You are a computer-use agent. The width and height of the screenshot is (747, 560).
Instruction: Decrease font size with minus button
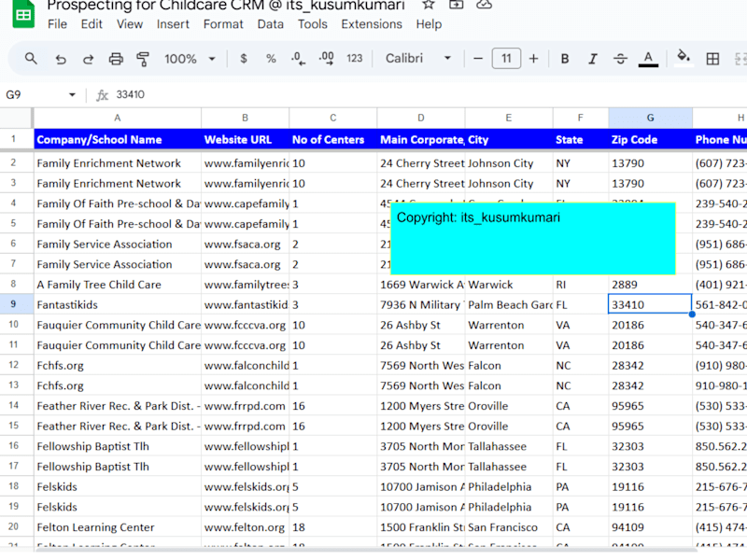pyautogui.click(x=478, y=59)
